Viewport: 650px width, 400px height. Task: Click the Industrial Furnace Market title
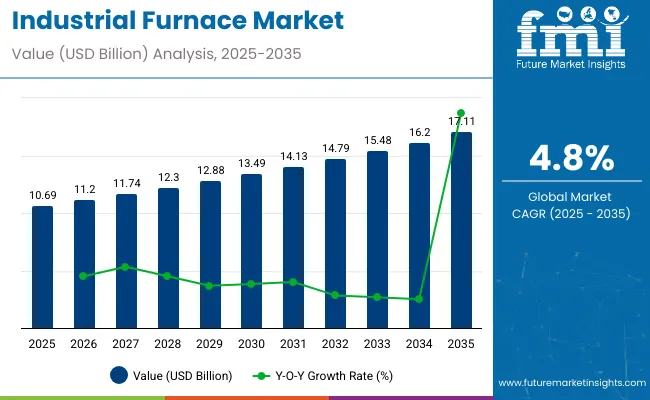point(178,20)
